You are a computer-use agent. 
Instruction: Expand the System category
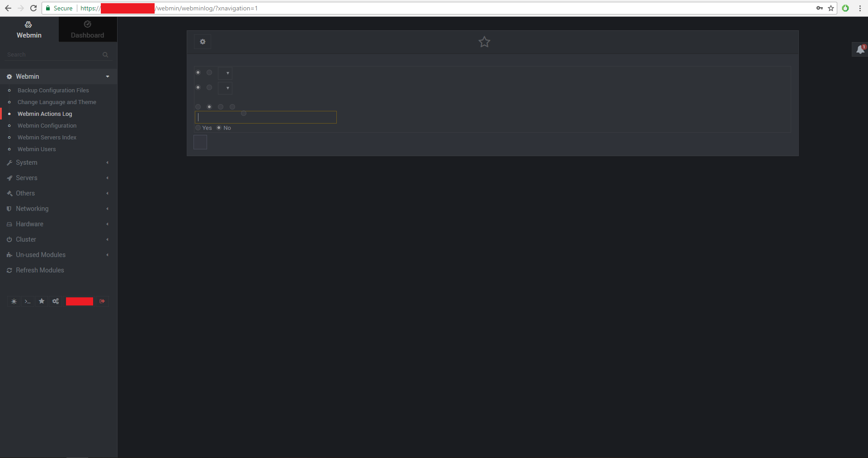coord(27,162)
